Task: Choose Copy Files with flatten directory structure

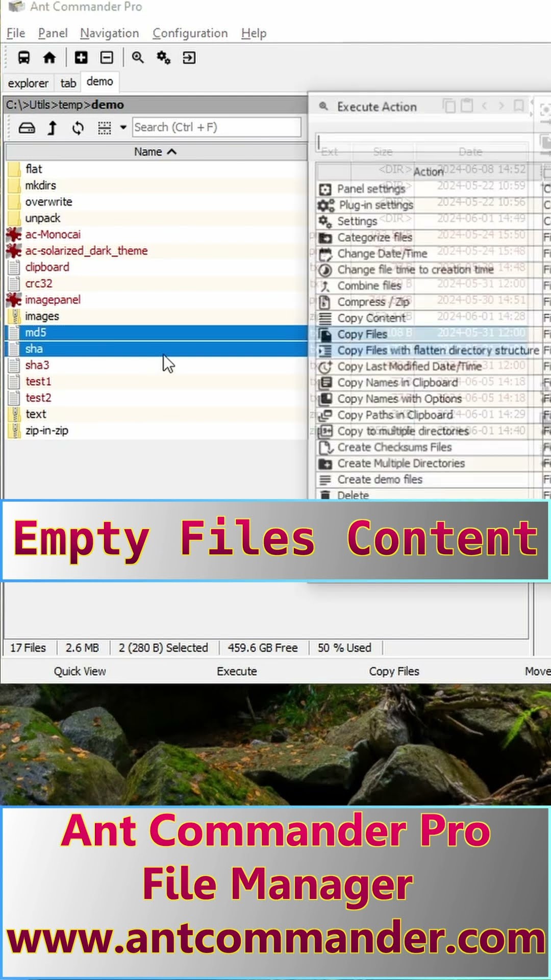Action: [429, 351]
